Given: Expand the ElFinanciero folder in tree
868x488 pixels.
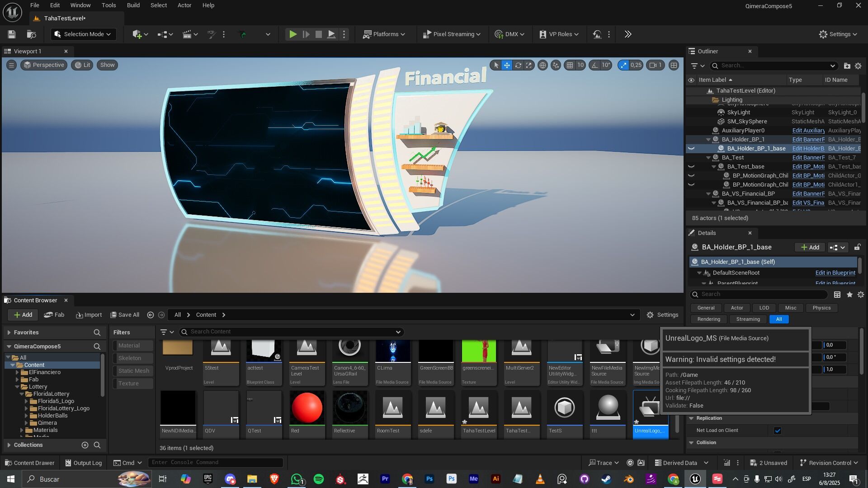Looking at the screenshot, I should (17, 372).
